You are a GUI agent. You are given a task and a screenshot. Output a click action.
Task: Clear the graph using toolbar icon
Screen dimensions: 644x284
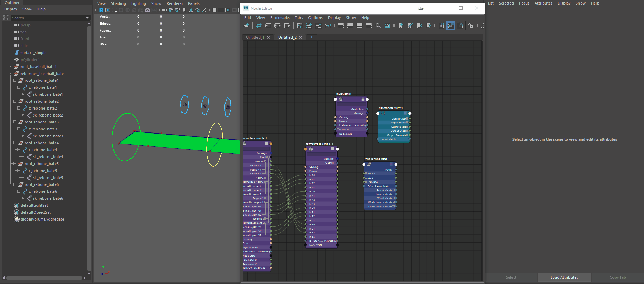point(300,26)
